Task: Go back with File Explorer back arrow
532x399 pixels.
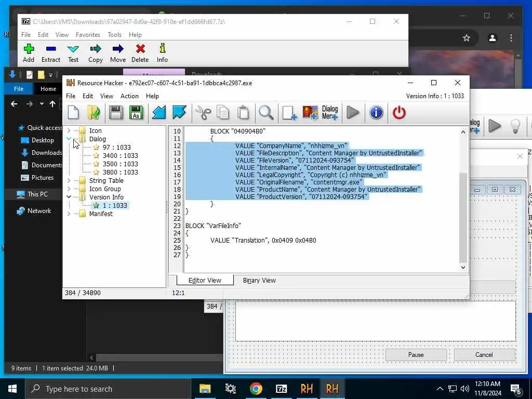Action: pos(14,104)
